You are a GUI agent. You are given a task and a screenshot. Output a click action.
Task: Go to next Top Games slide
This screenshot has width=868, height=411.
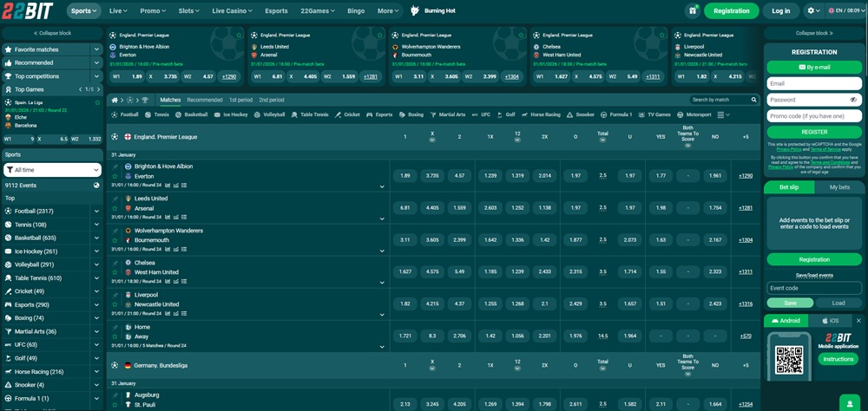click(x=98, y=89)
